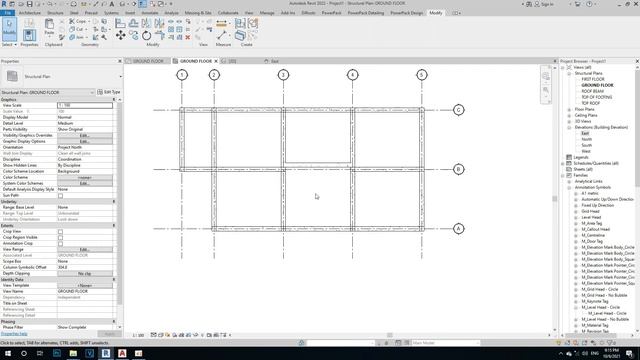Toggle the Crop View checkbox
Image resolution: width=640 pixels, height=360 pixels.
pos(60,232)
